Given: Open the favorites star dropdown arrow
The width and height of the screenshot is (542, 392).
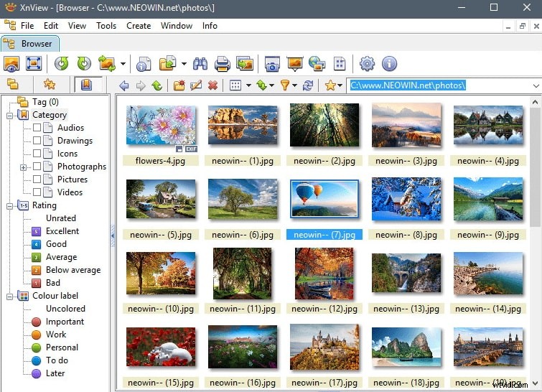Looking at the screenshot, I should click(x=340, y=85).
